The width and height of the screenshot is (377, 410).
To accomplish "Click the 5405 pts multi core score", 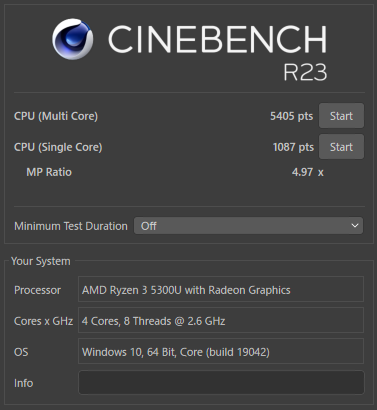I will (x=291, y=116).
